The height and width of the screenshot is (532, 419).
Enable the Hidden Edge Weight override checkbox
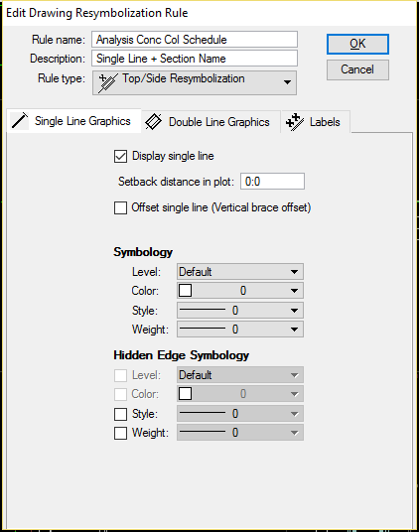[x=120, y=433]
